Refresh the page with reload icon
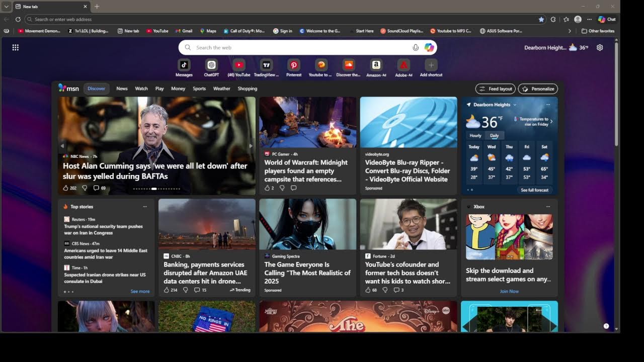644x362 pixels. click(18, 19)
